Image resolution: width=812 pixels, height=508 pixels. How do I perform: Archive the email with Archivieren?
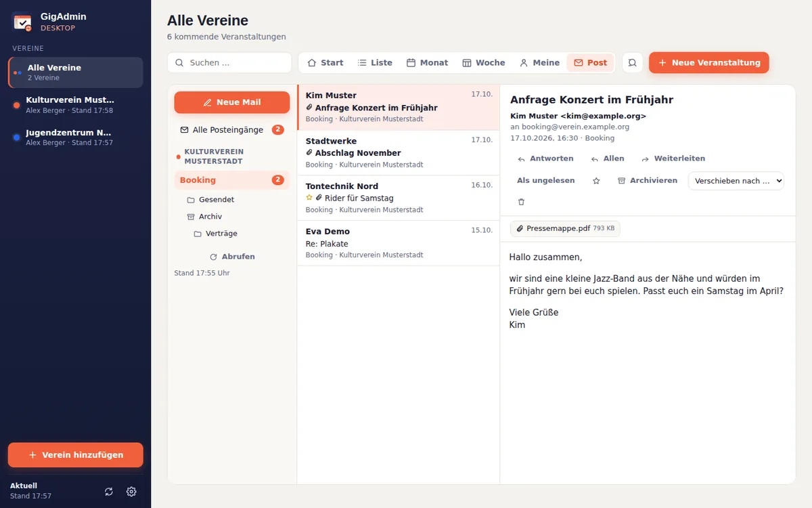click(x=648, y=181)
